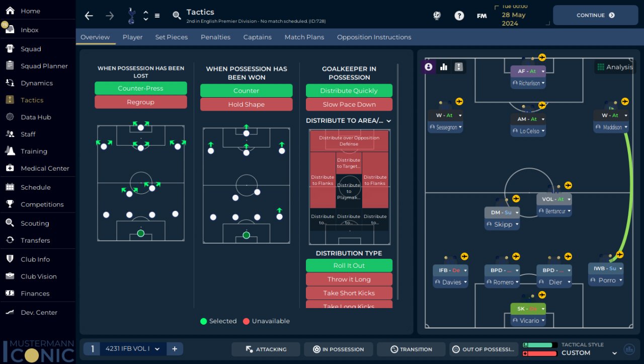
Task: Switch to the Set Pieces tab
Action: pos(172,37)
